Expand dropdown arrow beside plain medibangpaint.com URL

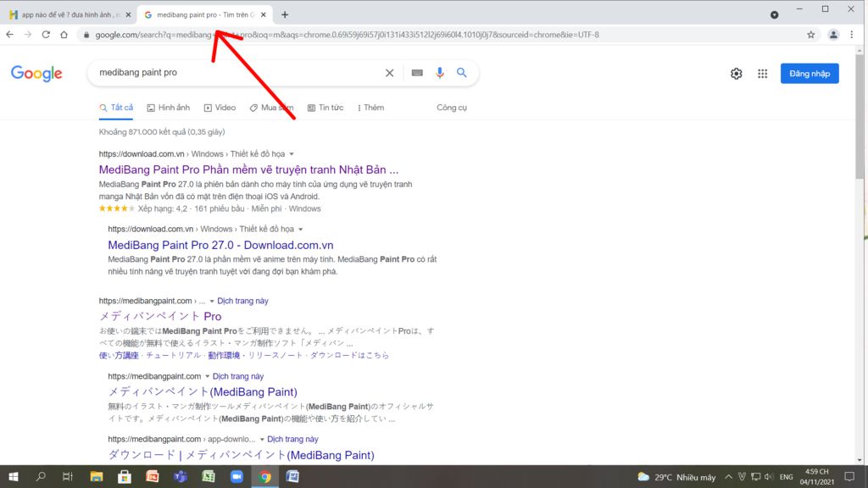(207, 376)
